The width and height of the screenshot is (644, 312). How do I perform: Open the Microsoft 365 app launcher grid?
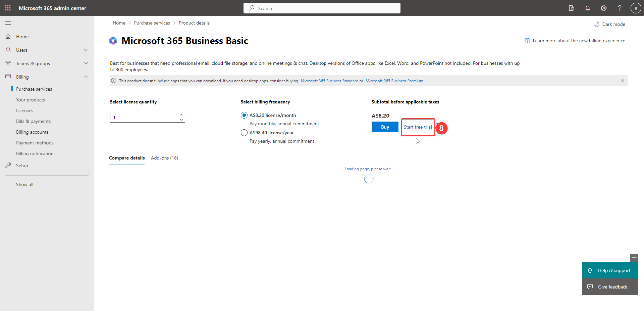pyautogui.click(x=8, y=8)
